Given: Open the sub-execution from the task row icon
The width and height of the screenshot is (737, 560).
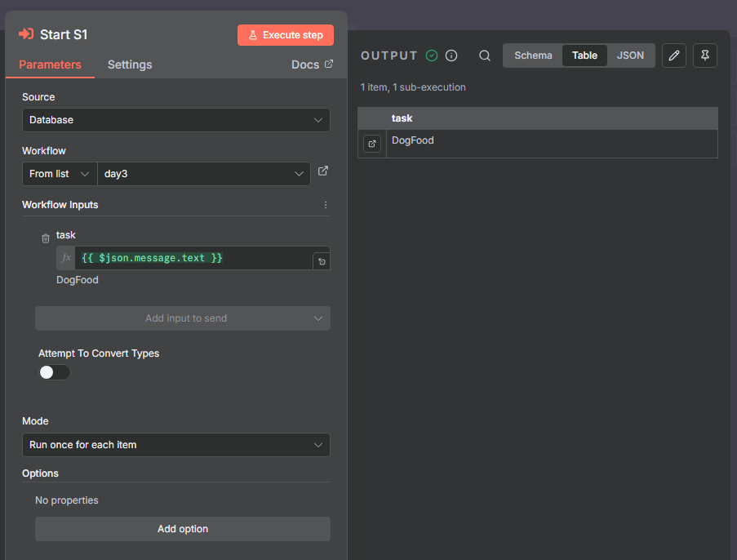Looking at the screenshot, I should pos(371,143).
